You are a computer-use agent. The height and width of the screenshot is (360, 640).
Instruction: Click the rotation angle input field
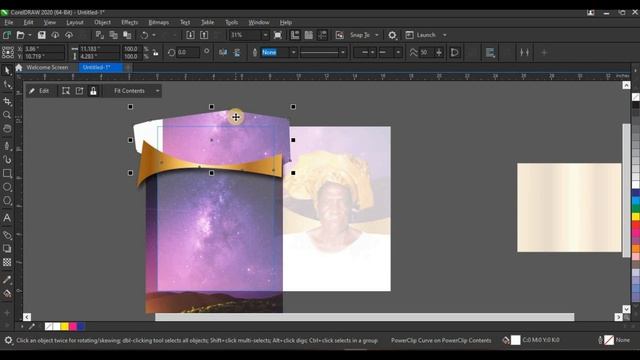(187, 52)
